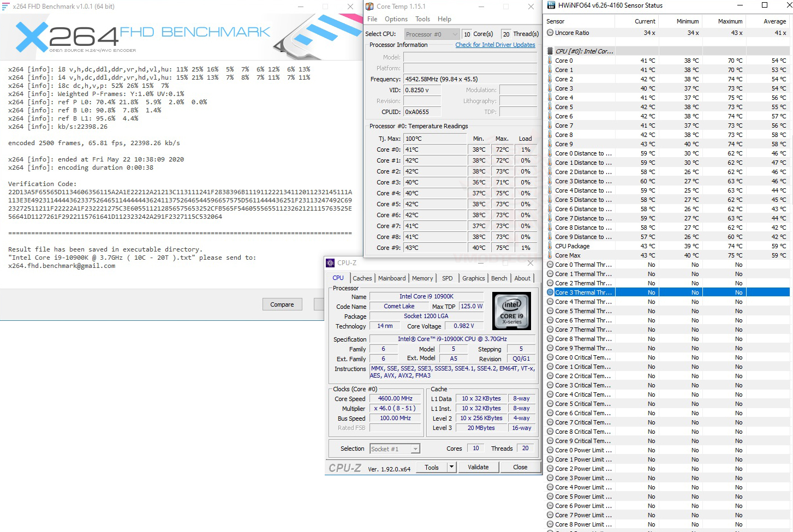Screen dimensions: 793x532
Task: Follow 'Check for Intel Driver Updates' link
Action: (496, 45)
